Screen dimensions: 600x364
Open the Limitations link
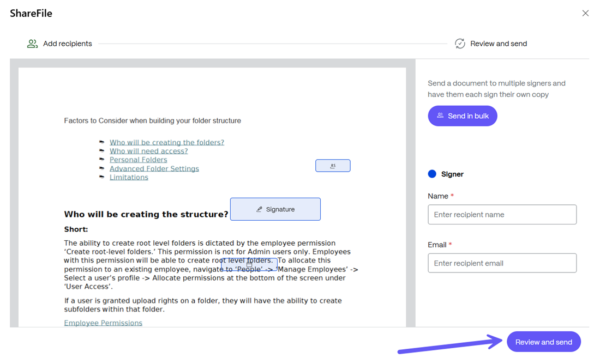point(129,178)
